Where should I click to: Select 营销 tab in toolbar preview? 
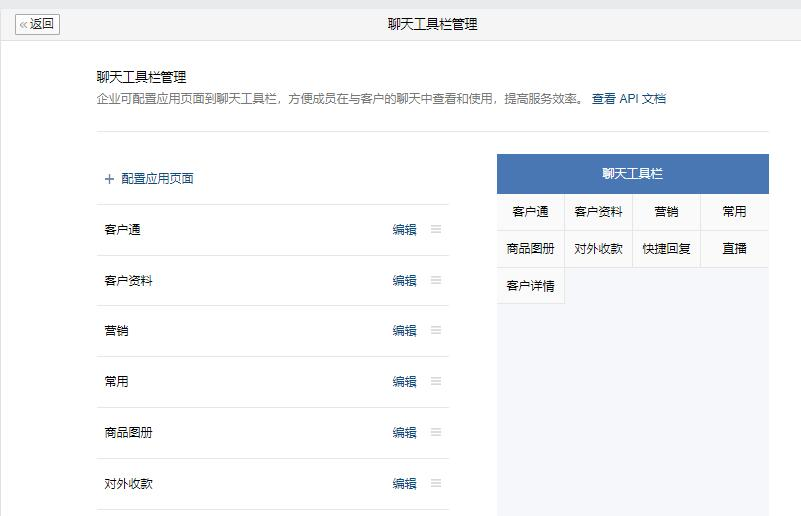pos(667,212)
